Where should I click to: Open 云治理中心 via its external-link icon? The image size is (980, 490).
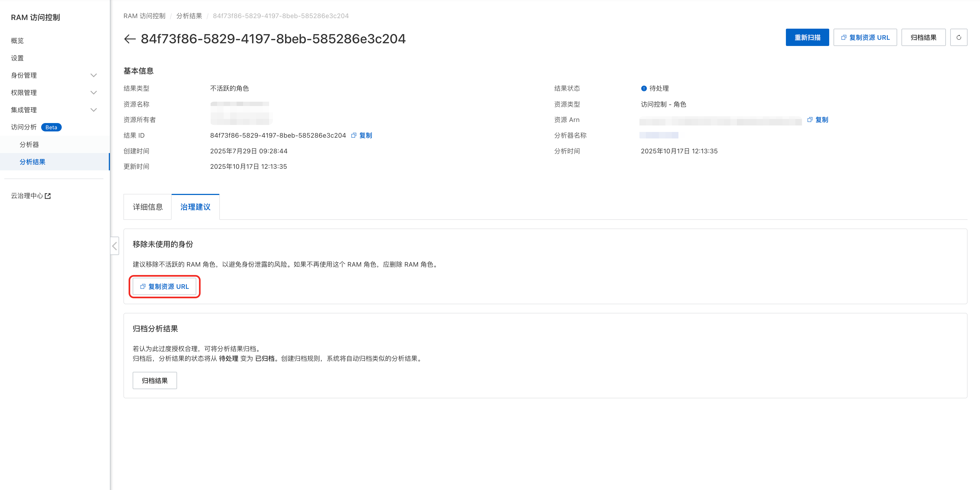48,196
